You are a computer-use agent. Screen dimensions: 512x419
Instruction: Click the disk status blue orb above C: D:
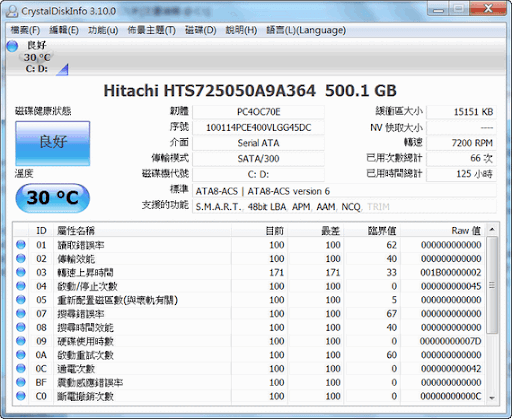tap(12, 46)
